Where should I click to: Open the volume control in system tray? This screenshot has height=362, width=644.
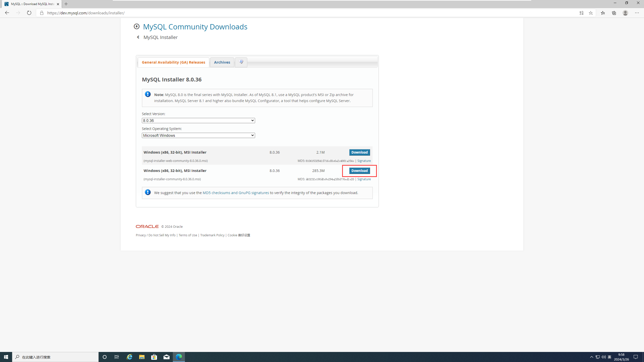point(604,357)
